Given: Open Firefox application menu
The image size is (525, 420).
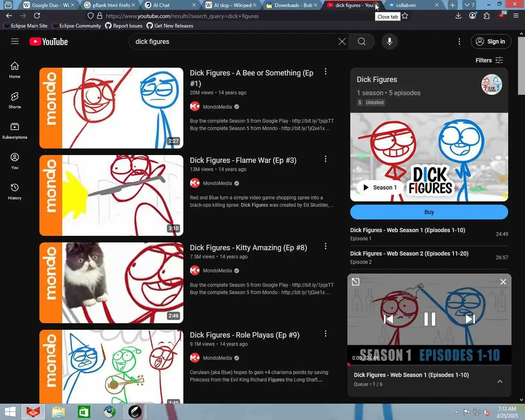Looking at the screenshot, I should [x=516, y=16].
